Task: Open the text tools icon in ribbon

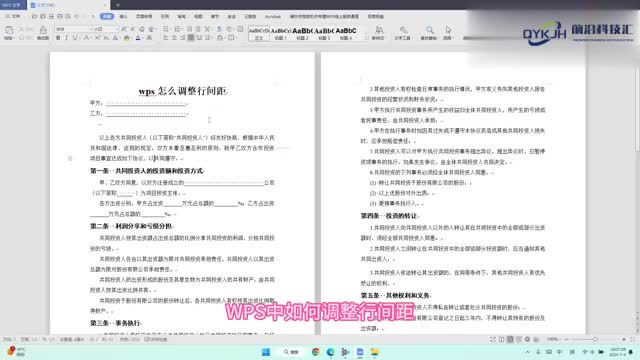Action: coord(403,30)
